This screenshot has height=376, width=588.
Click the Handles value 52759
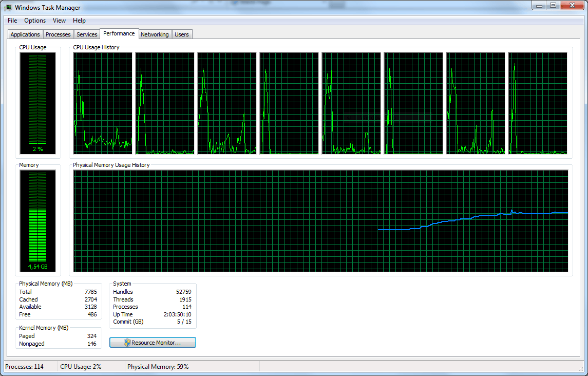pos(184,292)
